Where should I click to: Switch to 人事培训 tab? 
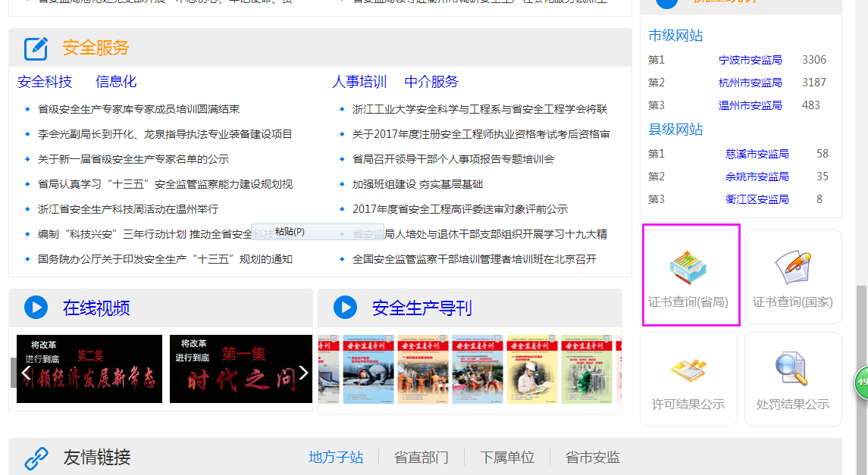[x=359, y=82]
